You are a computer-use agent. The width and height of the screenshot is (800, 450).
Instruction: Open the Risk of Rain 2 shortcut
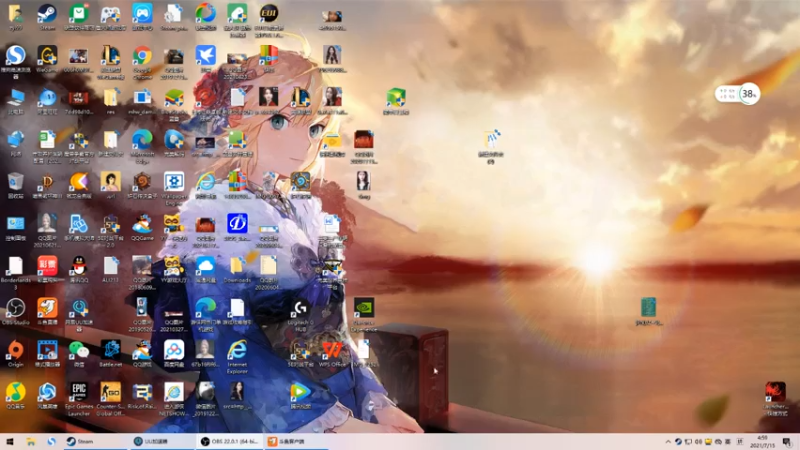(x=142, y=395)
